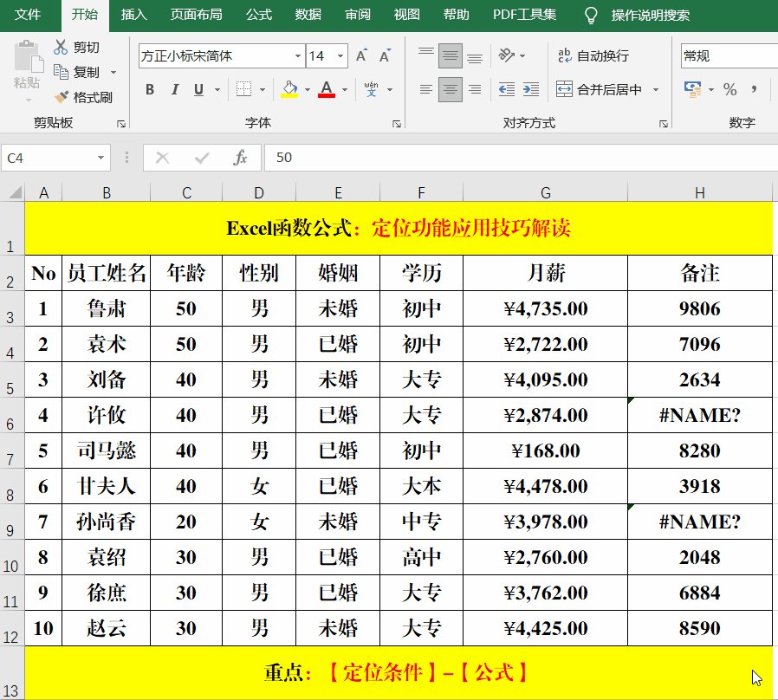This screenshot has width=778, height=700.
Task: Open the 文件 tab
Action: point(28,15)
